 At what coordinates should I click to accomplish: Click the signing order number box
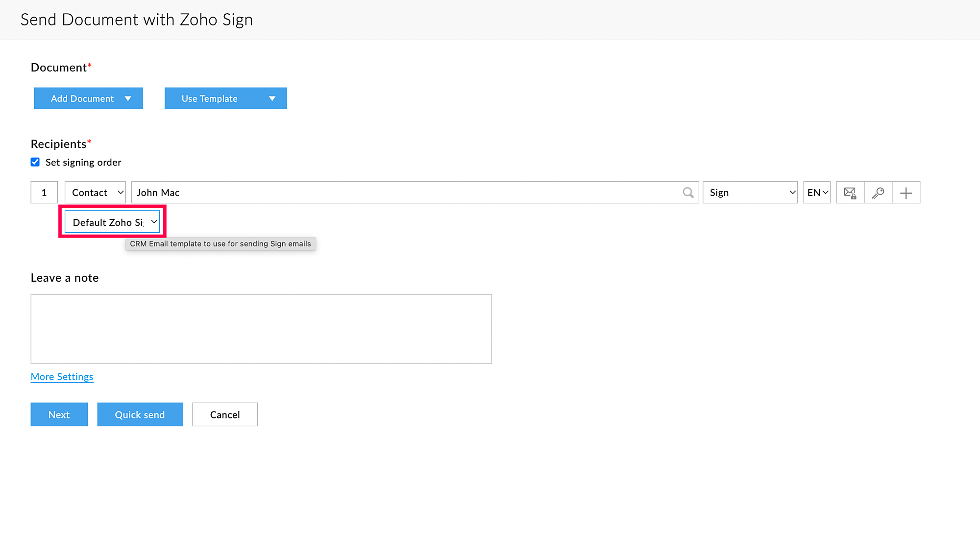(x=44, y=193)
